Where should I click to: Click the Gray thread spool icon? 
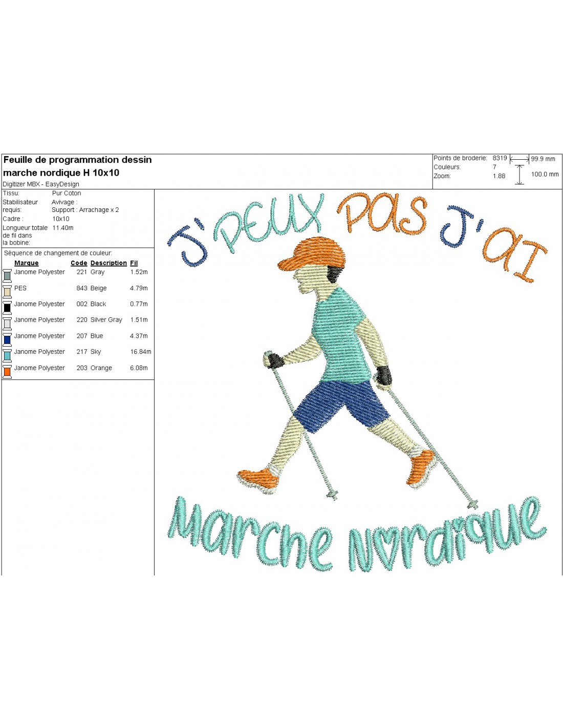click(7, 276)
